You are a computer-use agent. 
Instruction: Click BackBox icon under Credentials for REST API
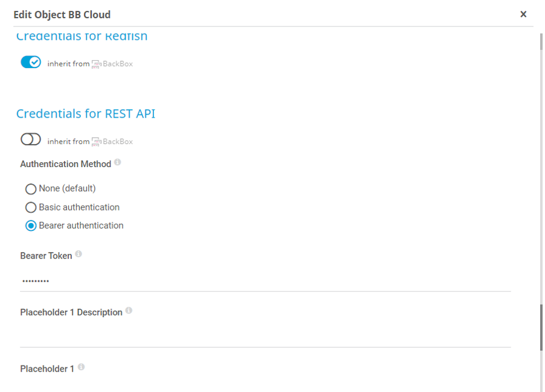click(x=96, y=142)
